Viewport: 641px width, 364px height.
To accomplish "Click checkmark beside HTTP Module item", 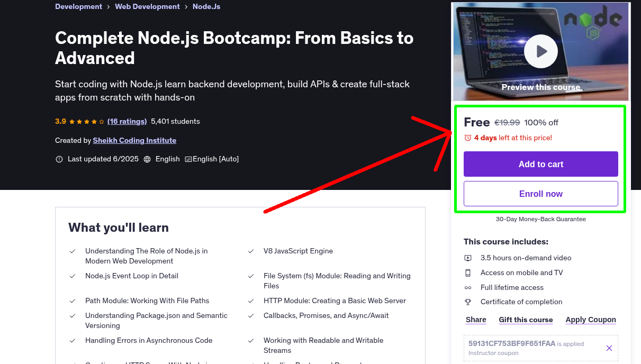I will click(x=251, y=301).
